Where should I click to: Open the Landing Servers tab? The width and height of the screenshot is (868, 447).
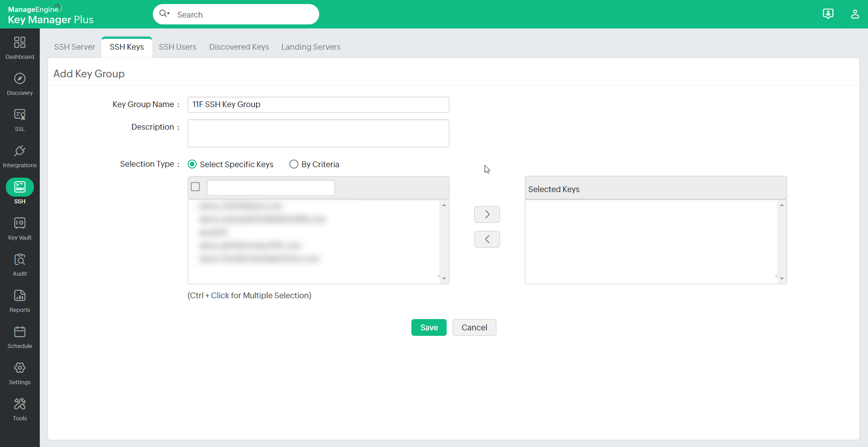pos(311,47)
